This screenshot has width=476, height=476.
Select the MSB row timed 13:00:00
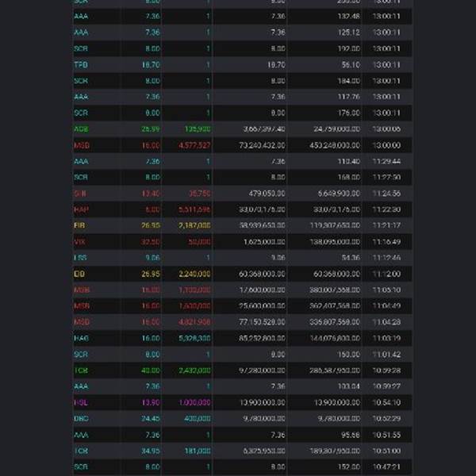coord(243,145)
